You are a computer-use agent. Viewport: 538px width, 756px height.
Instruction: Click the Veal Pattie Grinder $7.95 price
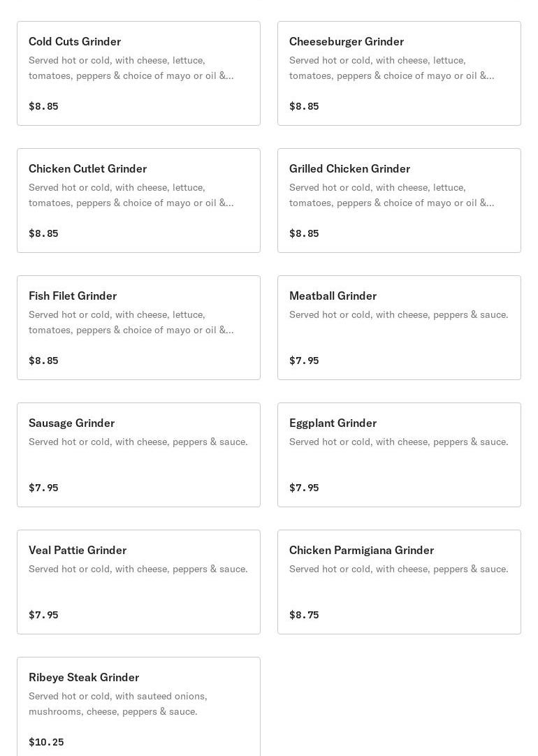click(43, 615)
